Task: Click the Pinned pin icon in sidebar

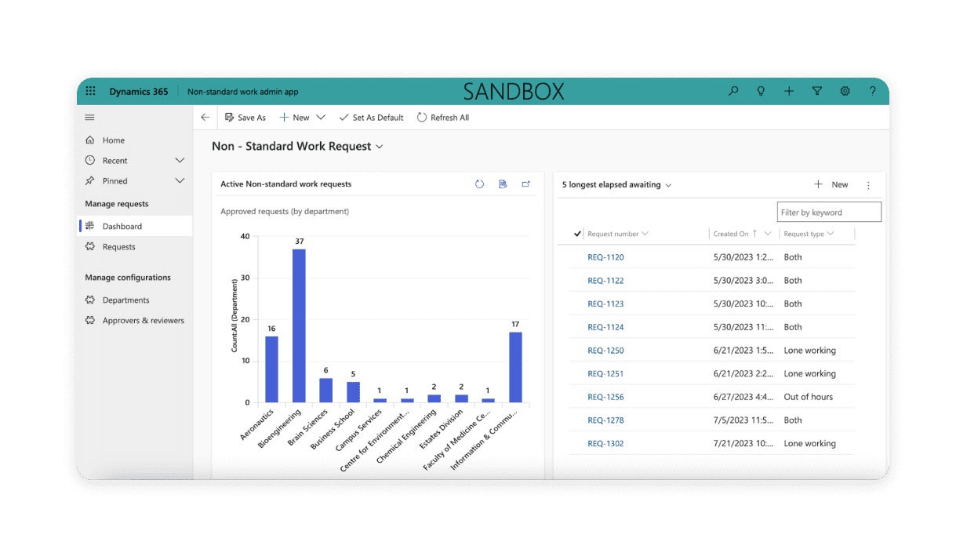Action: pos(89,181)
